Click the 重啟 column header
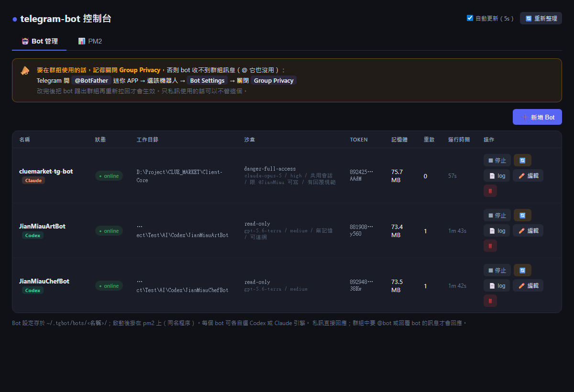 click(429, 140)
